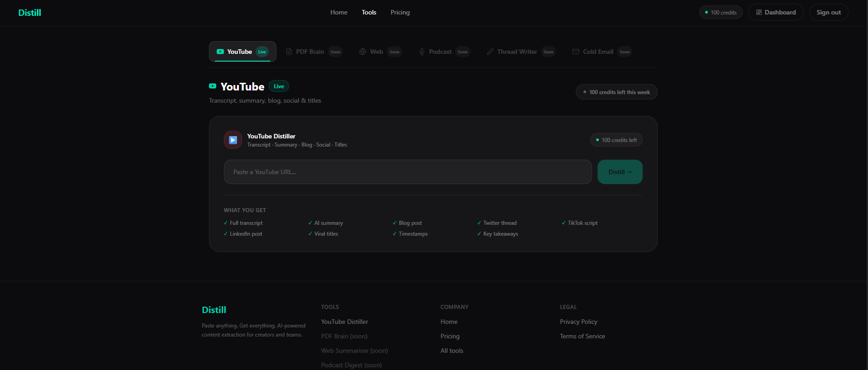Go to Pricing in the top navigation
Image resolution: width=868 pixels, height=370 pixels.
click(400, 12)
